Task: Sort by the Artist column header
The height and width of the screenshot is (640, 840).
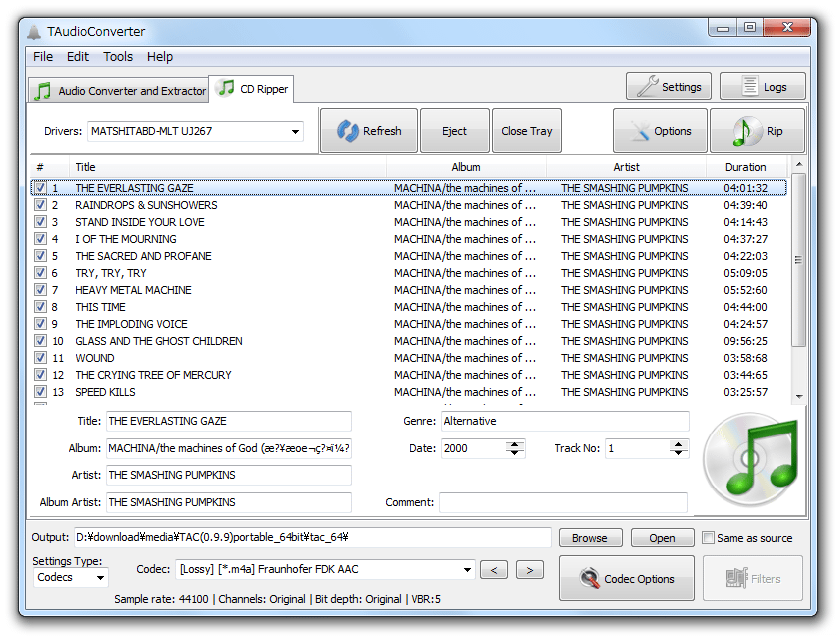Action: (626, 167)
